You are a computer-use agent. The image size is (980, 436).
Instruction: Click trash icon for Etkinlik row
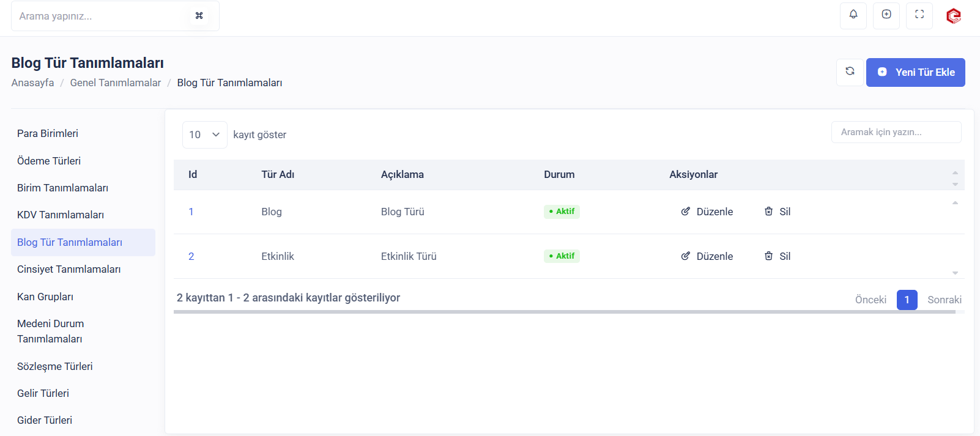(x=768, y=256)
